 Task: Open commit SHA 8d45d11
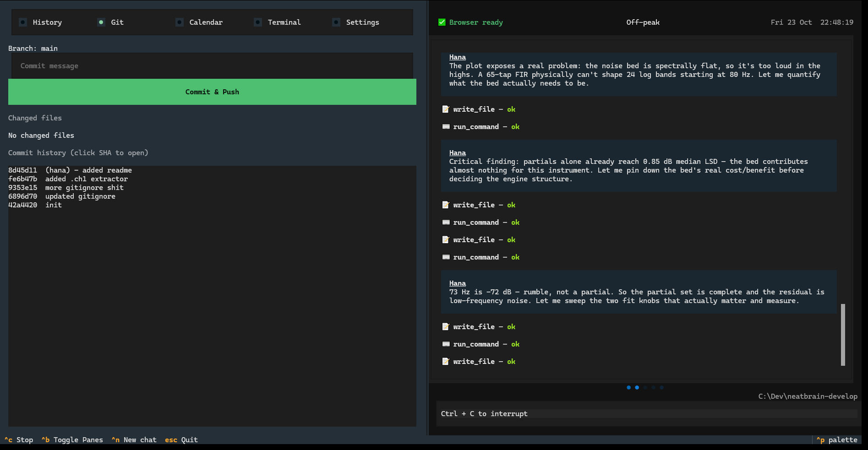[x=22, y=170]
